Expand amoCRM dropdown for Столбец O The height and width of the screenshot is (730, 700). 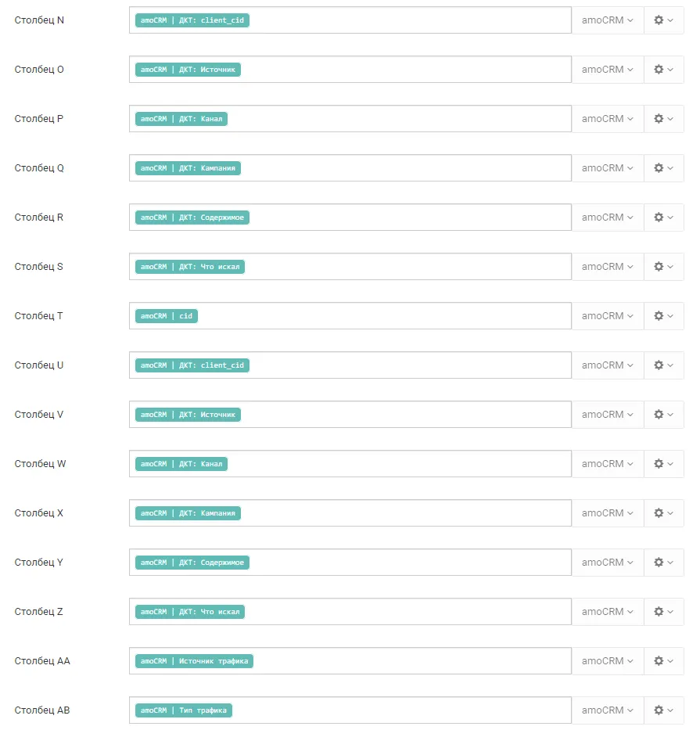coord(608,70)
